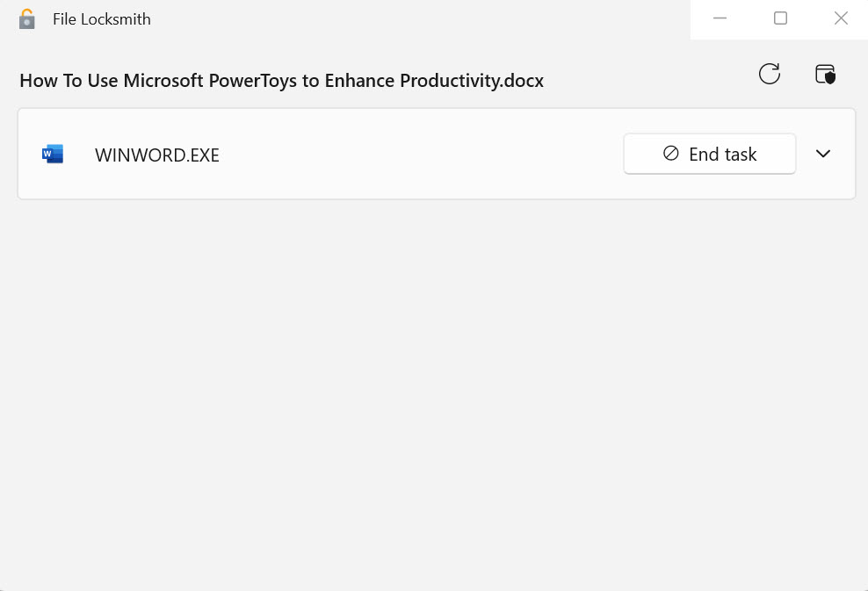
Task: Maximize the File Locksmith window
Action: 780,18
